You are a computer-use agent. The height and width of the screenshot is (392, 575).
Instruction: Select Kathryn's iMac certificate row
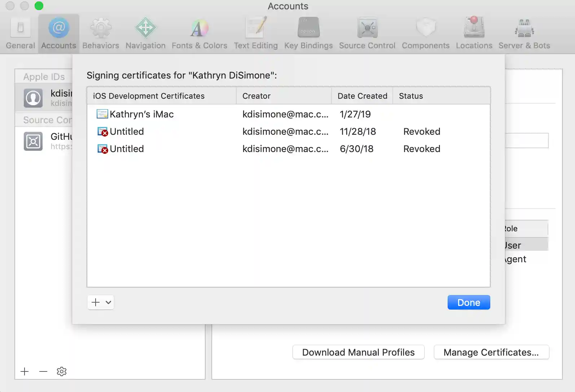[x=142, y=114]
